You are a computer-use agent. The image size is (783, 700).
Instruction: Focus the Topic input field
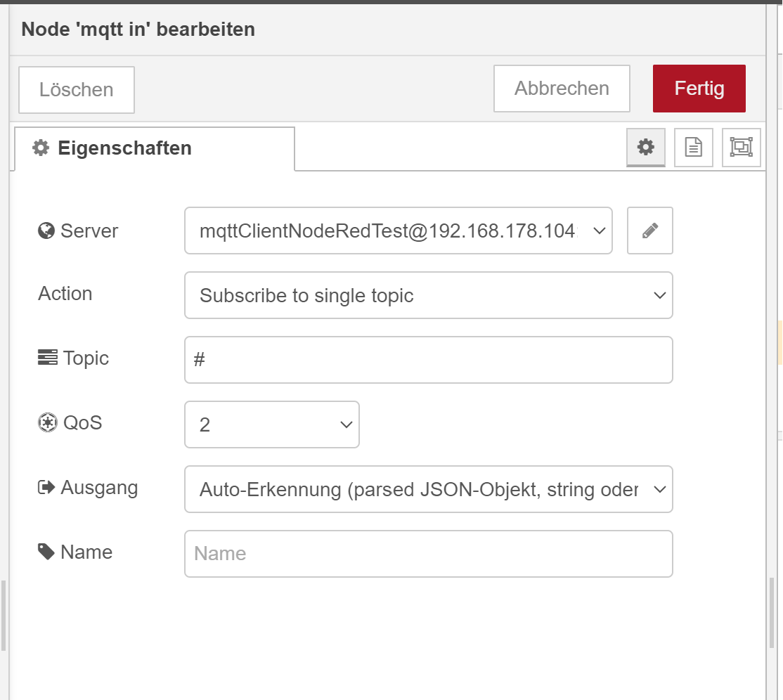(428, 360)
